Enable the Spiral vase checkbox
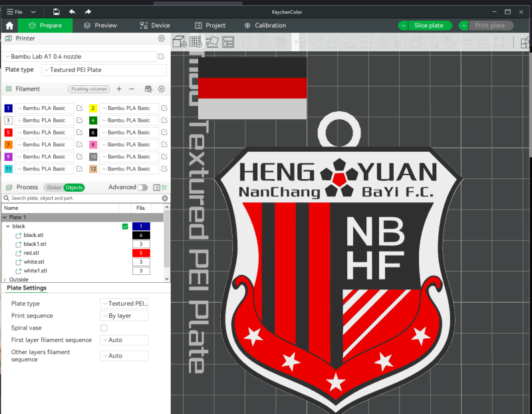The image size is (532, 414). (x=104, y=328)
